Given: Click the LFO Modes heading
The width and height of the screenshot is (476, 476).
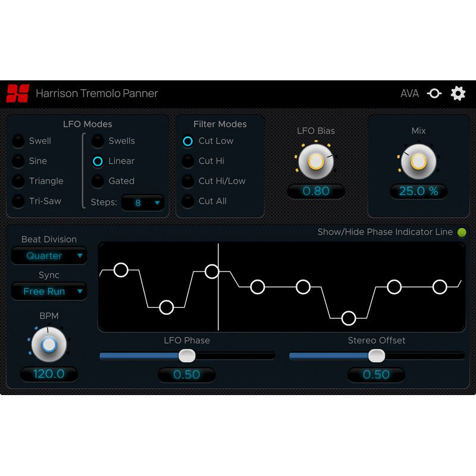Looking at the screenshot, I should (87, 124).
